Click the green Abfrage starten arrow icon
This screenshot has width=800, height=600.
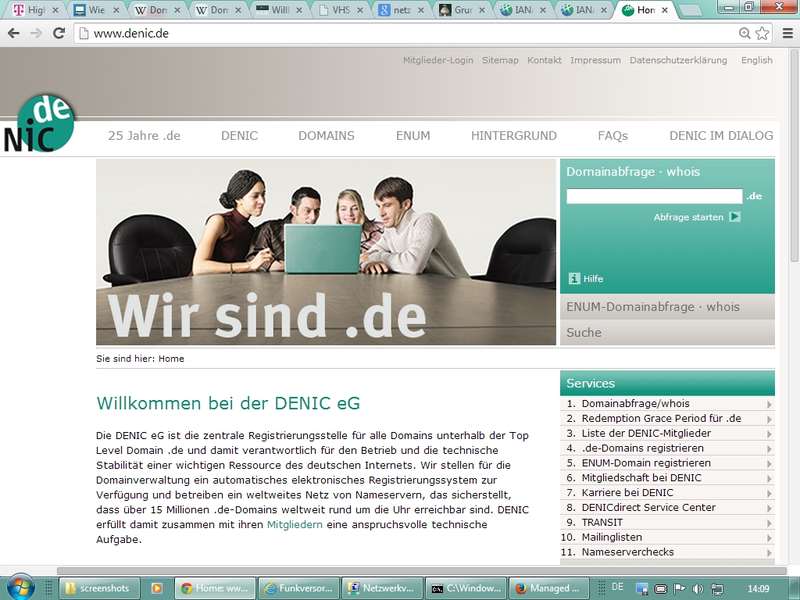pos(735,217)
